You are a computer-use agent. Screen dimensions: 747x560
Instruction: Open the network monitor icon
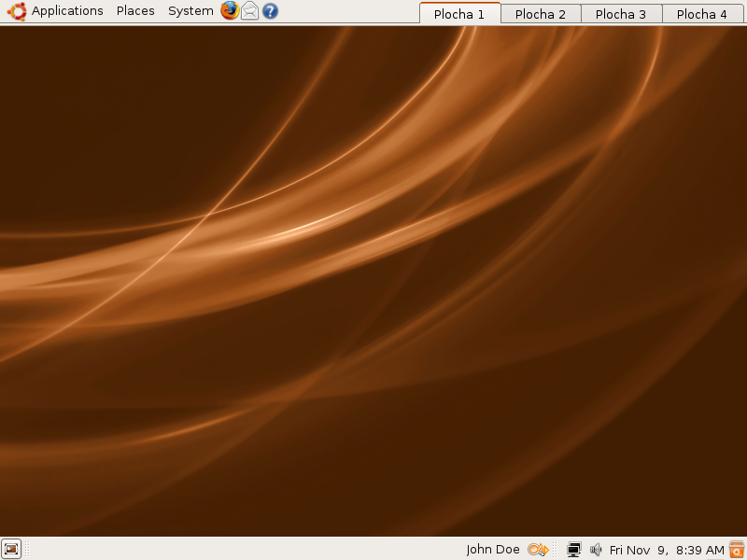click(574, 550)
